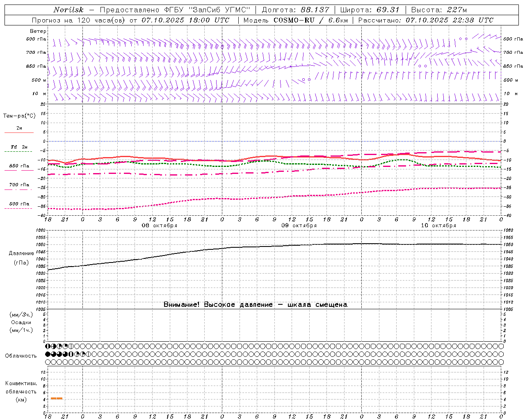Click the (мм/1ч.) units label
This screenshot has width=525, height=420.
coord(21,330)
